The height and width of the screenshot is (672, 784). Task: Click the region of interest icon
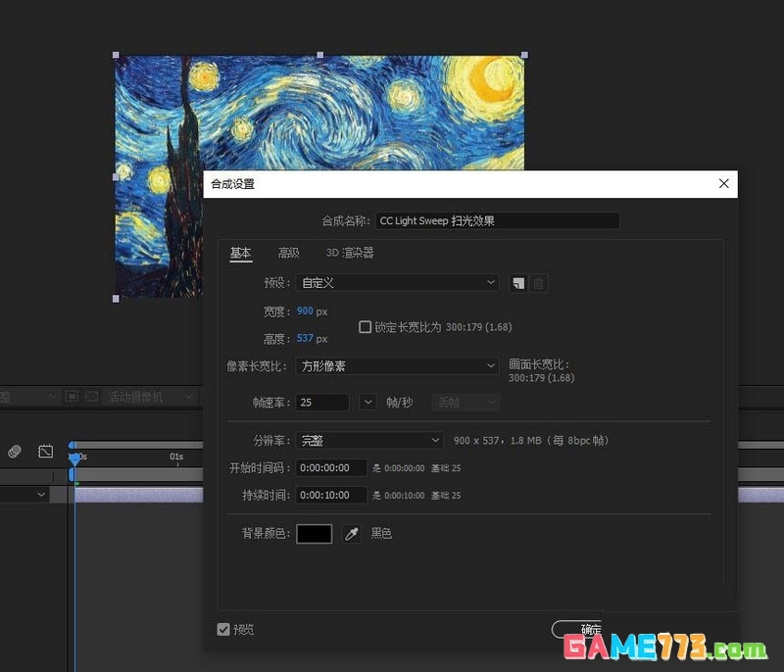click(72, 396)
